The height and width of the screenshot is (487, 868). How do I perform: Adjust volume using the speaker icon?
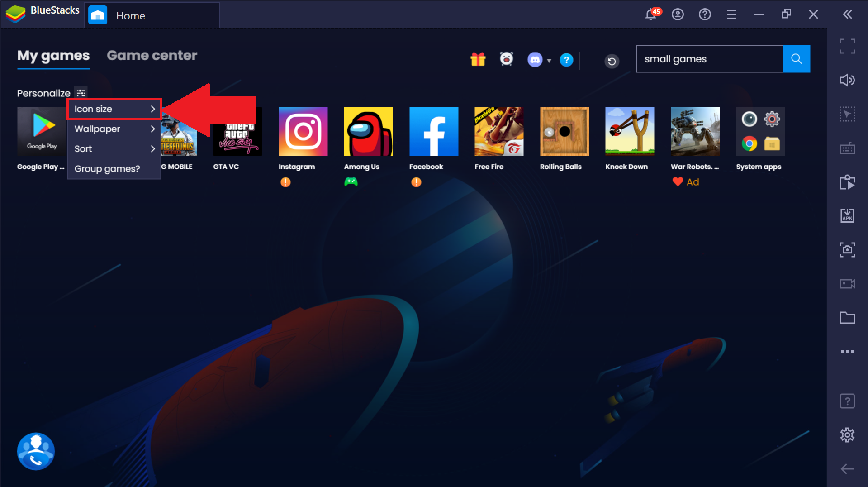pyautogui.click(x=847, y=80)
